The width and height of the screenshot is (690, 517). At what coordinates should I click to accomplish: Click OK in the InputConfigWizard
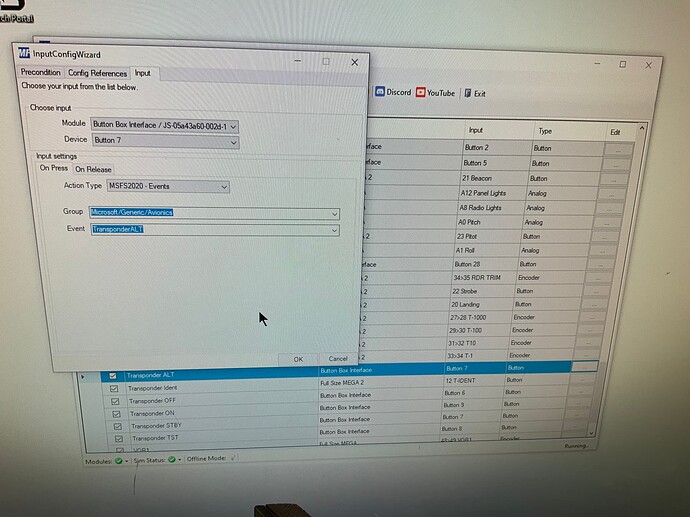click(x=298, y=359)
